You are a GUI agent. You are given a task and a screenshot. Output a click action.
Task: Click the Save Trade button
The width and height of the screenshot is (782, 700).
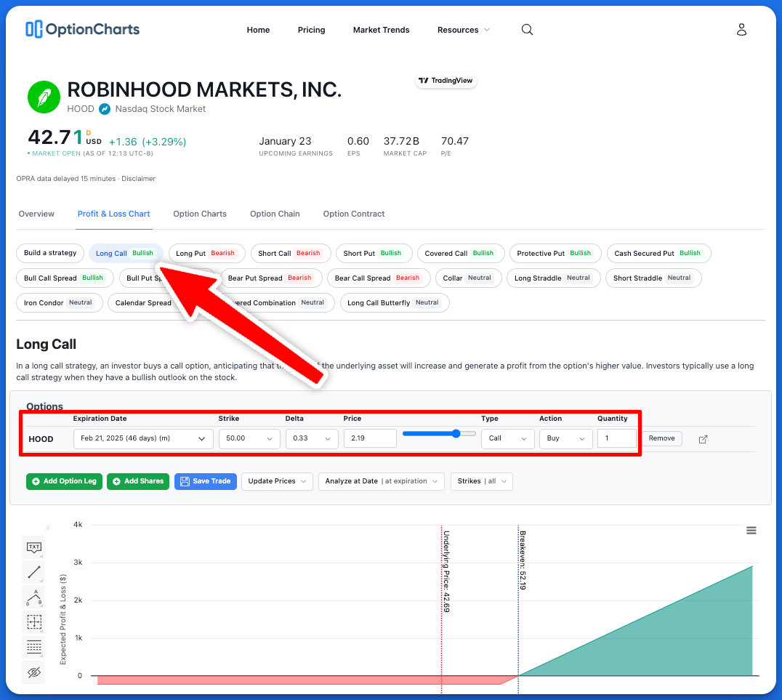205,481
